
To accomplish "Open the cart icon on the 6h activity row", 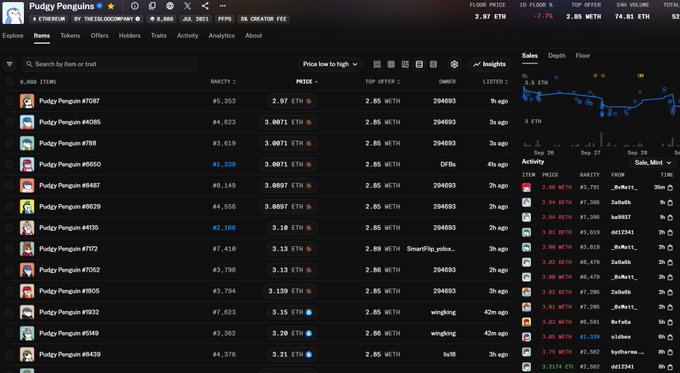I will (x=670, y=337).
